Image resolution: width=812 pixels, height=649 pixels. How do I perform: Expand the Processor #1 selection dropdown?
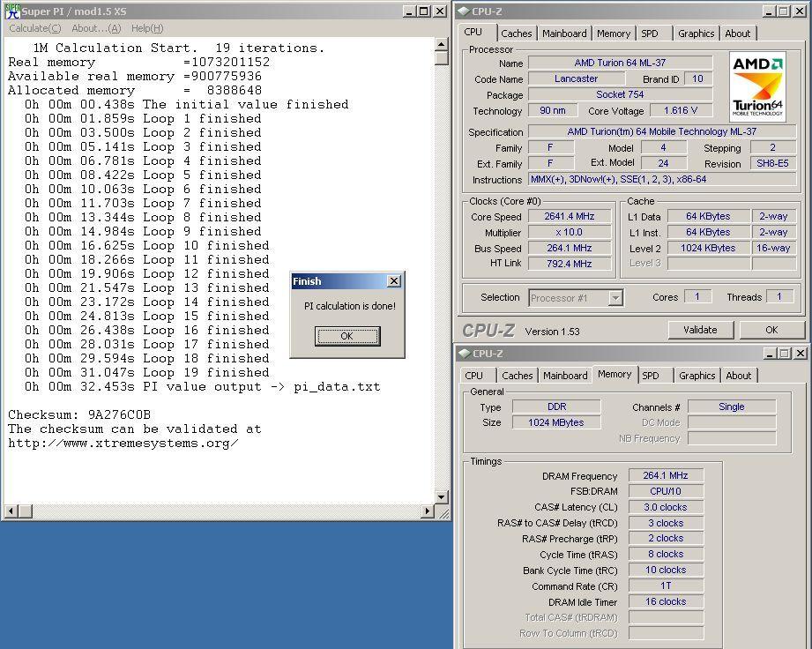click(x=615, y=298)
